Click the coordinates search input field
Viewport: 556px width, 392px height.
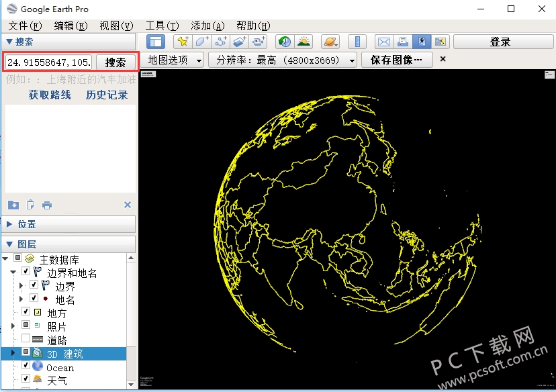(49, 62)
